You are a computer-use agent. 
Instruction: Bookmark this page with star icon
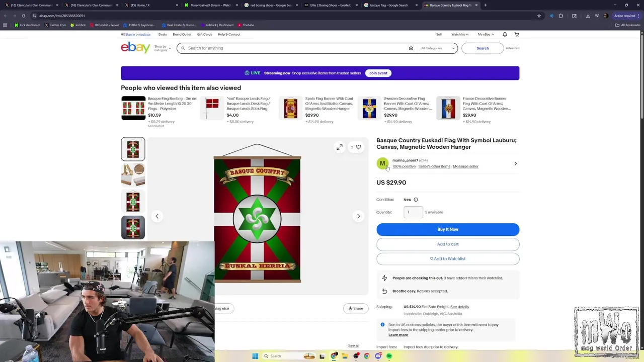(539, 16)
